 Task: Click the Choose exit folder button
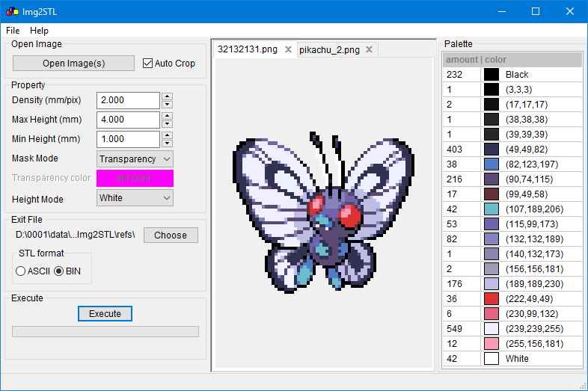(171, 235)
